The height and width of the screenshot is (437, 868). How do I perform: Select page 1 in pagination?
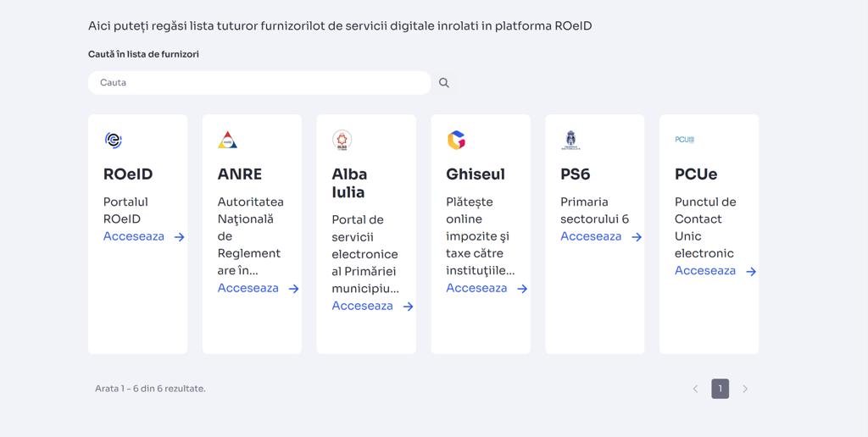(721, 389)
